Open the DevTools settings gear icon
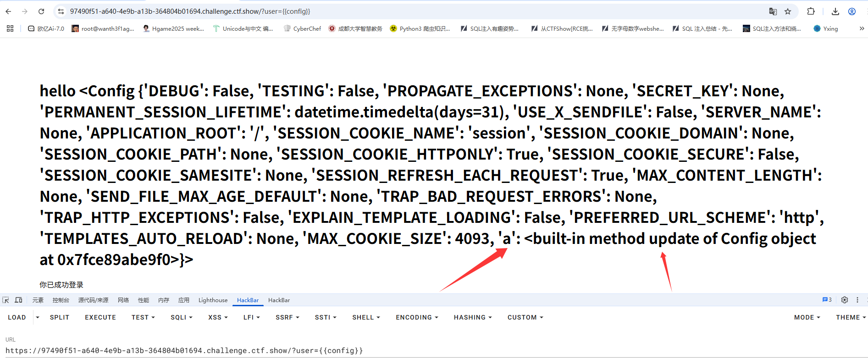This screenshot has width=868, height=359. coord(844,300)
